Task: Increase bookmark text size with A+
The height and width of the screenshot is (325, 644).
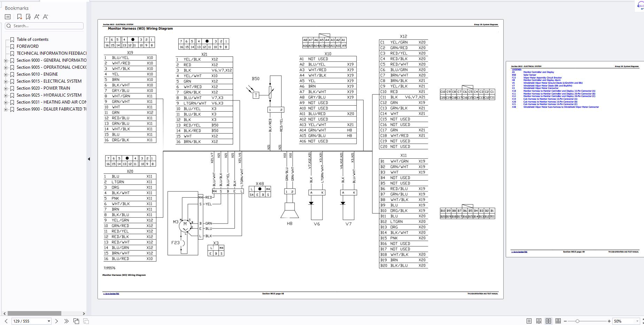Action: (37, 17)
